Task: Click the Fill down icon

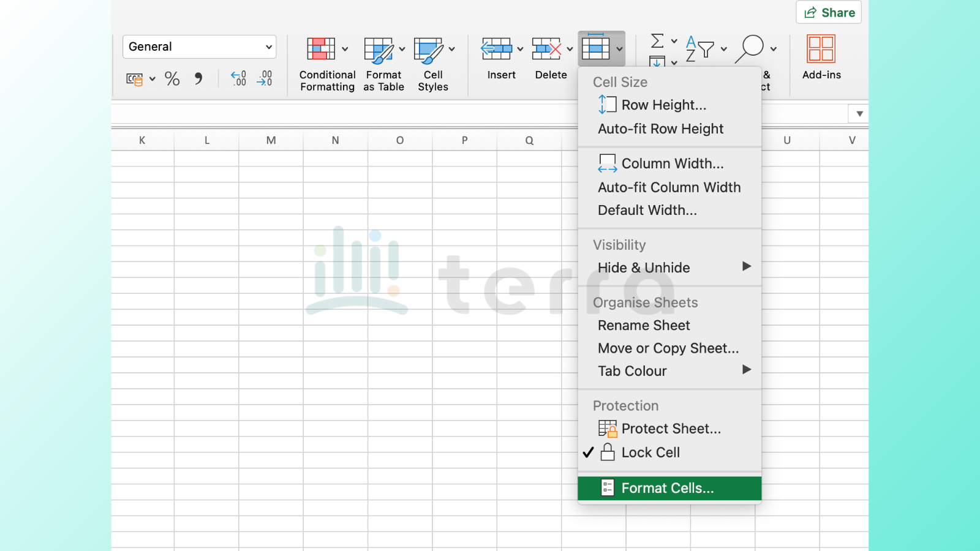Action: coord(657,61)
